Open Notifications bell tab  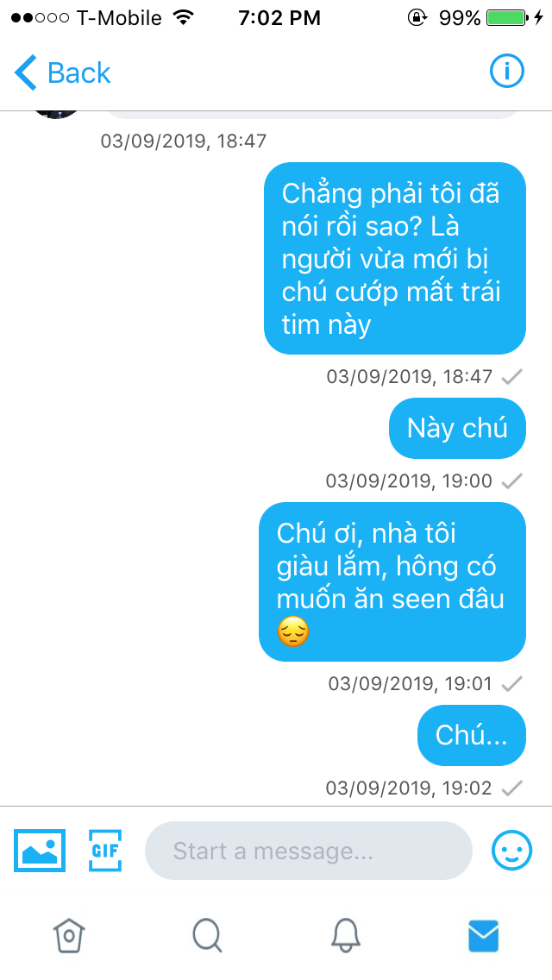[345, 936]
